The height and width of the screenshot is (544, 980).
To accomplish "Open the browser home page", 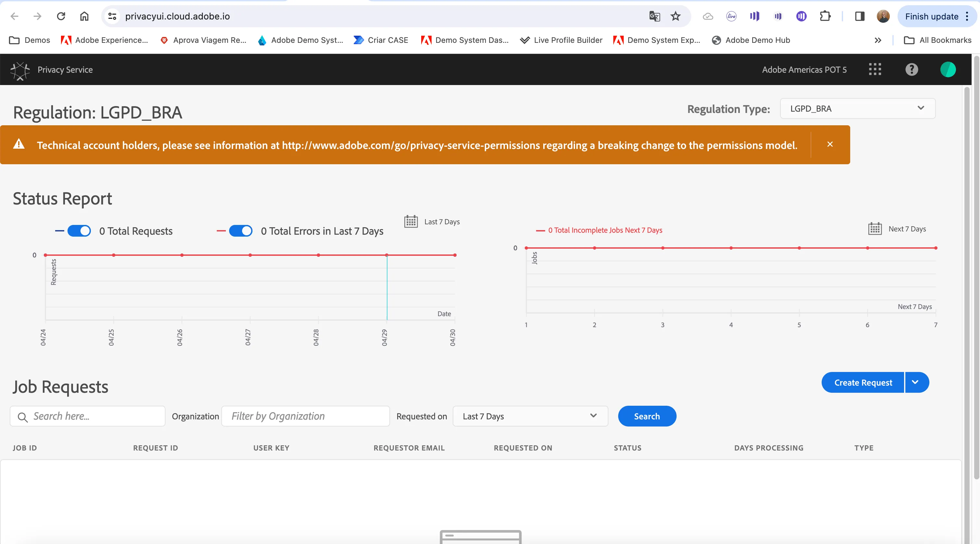I will tap(84, 16).
